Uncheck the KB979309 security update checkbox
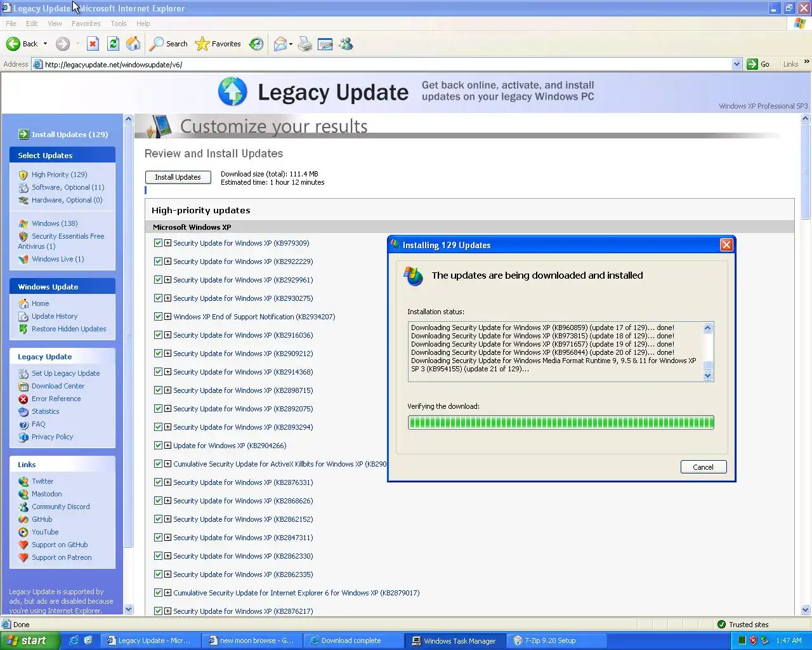The width and height of the screenshot is (812, 650). click(158, 243)
